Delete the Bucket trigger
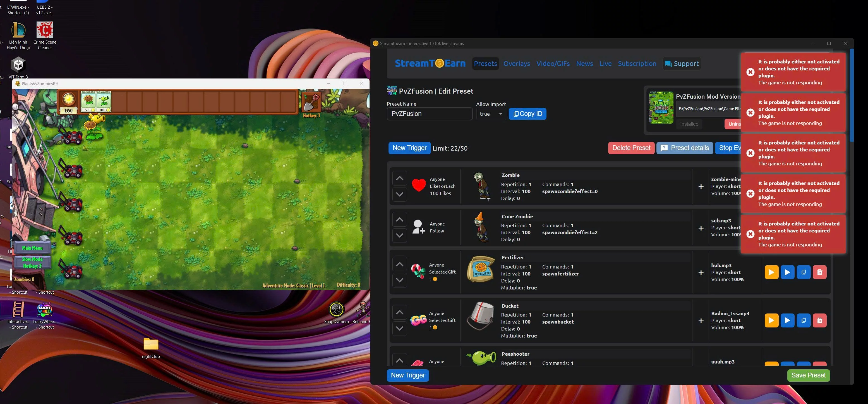The image size is (868, 404). tap(819, 320)
